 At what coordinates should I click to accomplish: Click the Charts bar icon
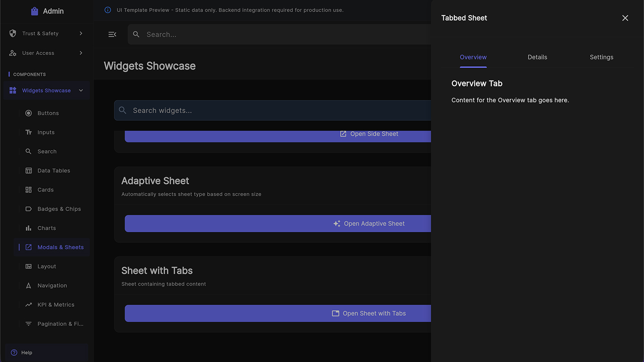point(29,228)
